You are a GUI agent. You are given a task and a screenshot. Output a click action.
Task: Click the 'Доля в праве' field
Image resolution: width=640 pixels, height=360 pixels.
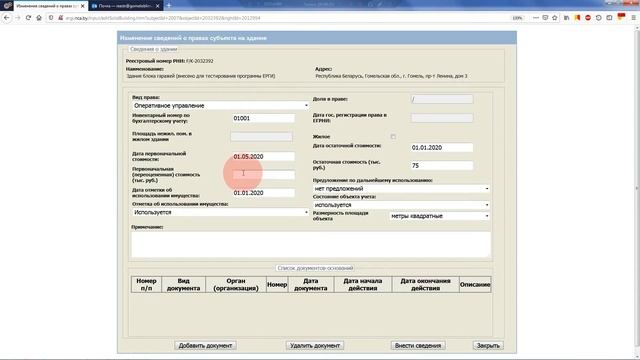[442, 99]
